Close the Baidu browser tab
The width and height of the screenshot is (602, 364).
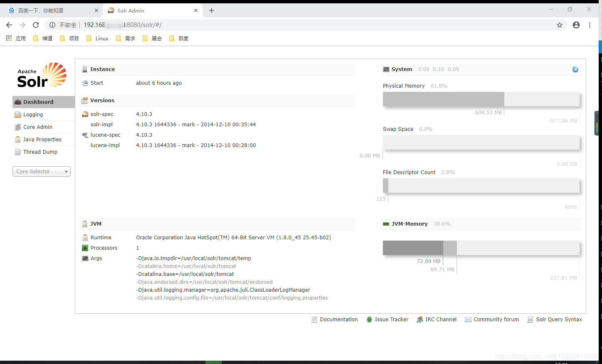click(96, 10)
